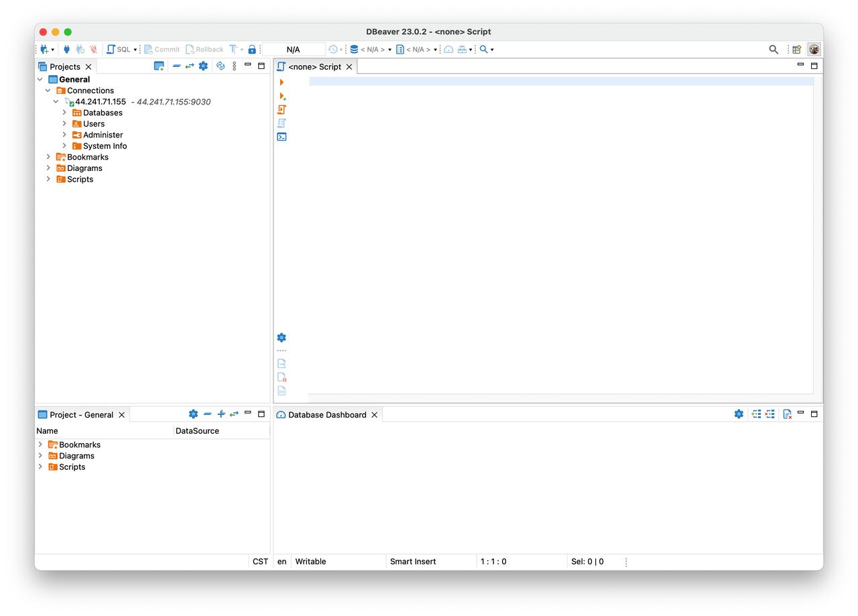Expand the Databases tree node
The image size is (858, 616).
[x=64, y=113]
